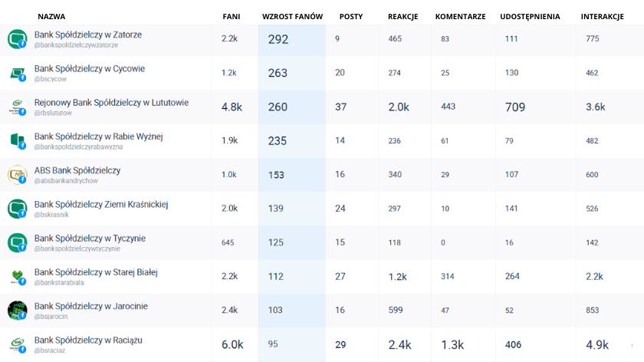Click the UDOSTĘPNIENIA column header
This screenshot has width=644, height=362.
click(x=530, y=16)
